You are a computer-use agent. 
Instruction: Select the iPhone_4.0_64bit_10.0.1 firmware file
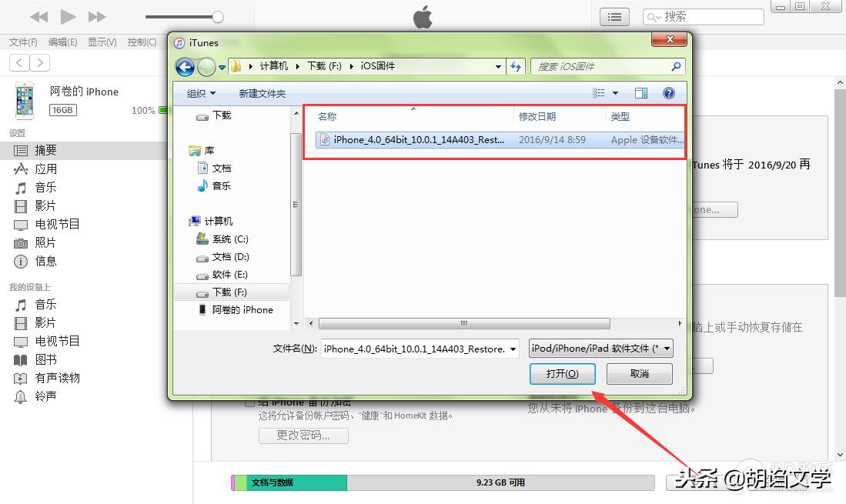[x=500, y=140]
